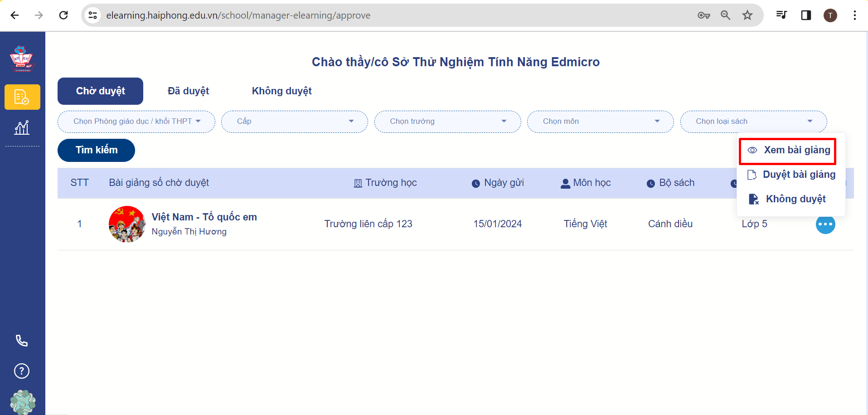Open the help question mark icon
Screen dimensions: 868x415
(22, 371)
